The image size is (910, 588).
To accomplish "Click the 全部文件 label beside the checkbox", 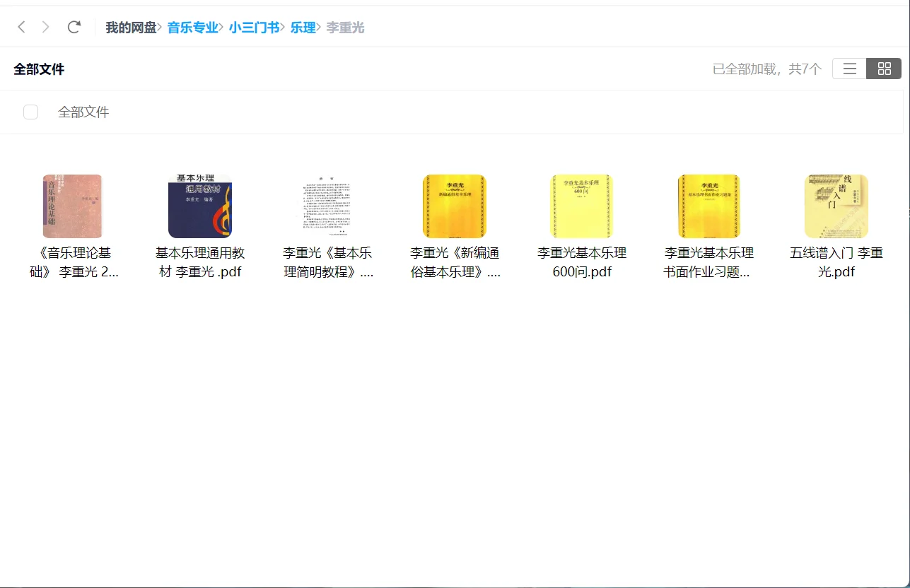I will click(x=83, y=112).
